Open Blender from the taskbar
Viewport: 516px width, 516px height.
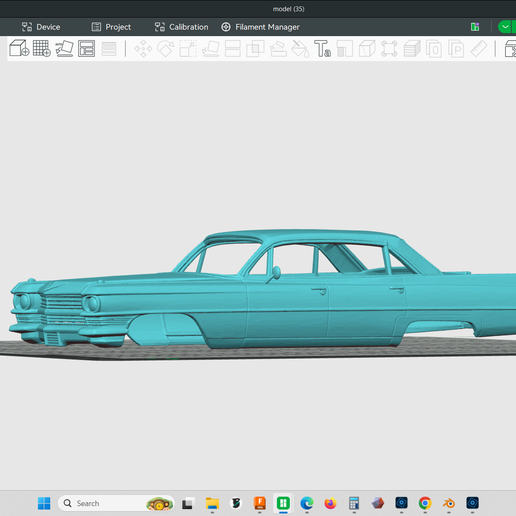click(449, 503)
